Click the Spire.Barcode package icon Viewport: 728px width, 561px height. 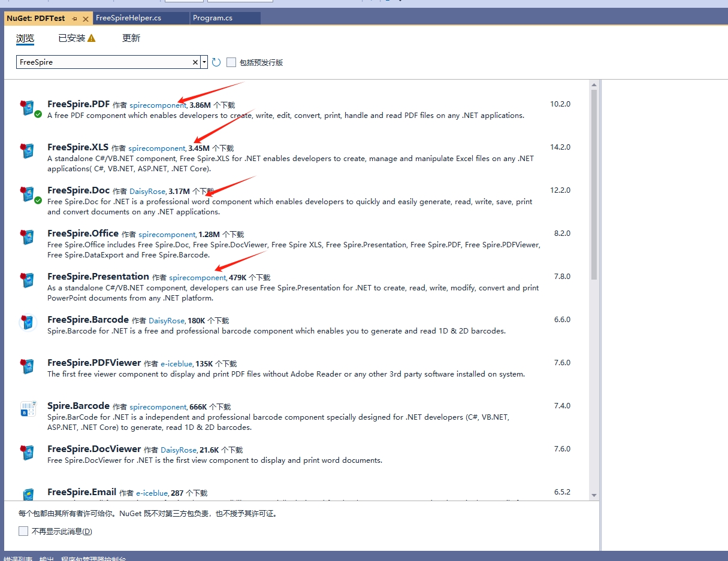pos(28,409)
